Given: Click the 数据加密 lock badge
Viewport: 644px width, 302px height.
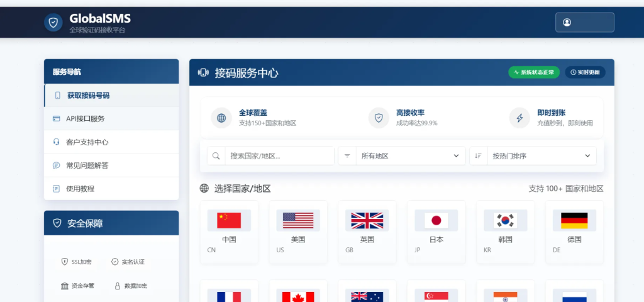Looking at the screenshot, I should [x=131, y=286].
